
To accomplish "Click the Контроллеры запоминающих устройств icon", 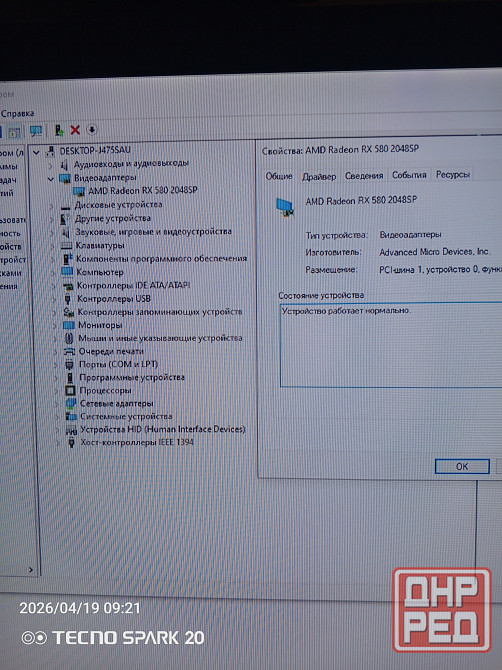I will 68,312.
